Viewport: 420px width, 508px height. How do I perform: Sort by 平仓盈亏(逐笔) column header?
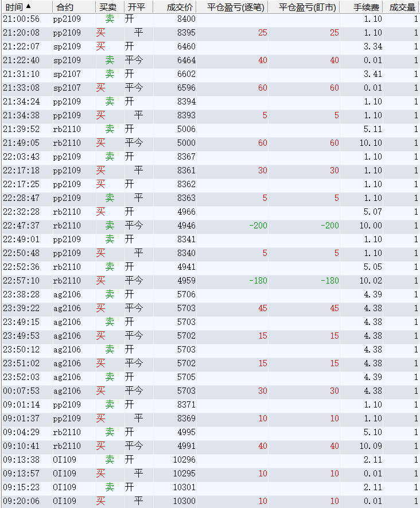pyautogui.click(x=235, y=7)
